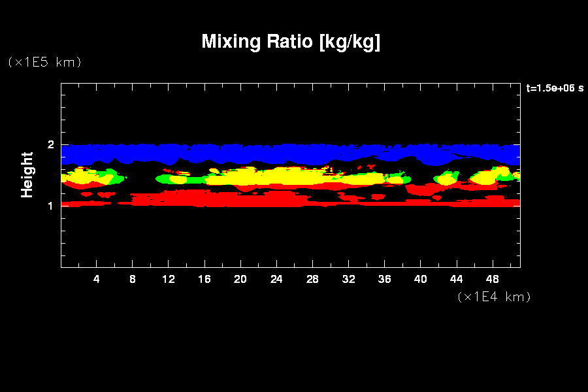This screenshot has height=392, width=588.
Task: Select the Height y-axis label
Action: (x=27, y=174)
